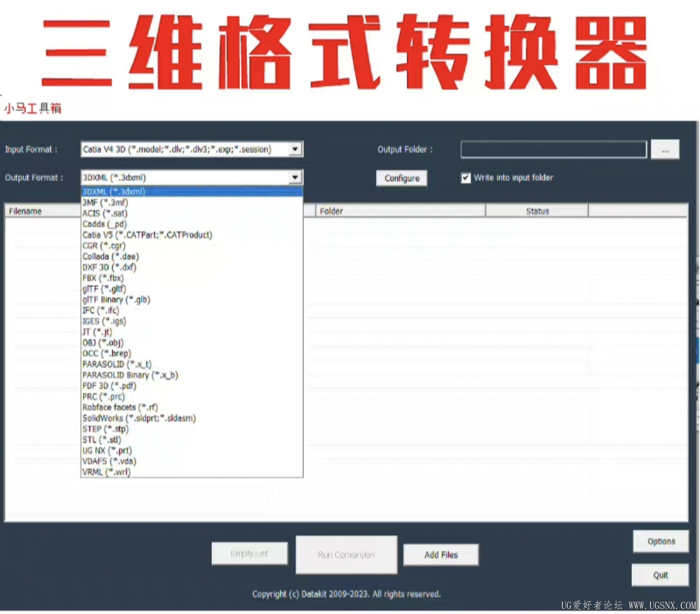Pick VDAFS (*.vda) format
Screen dimensions: 700x614
191,461
